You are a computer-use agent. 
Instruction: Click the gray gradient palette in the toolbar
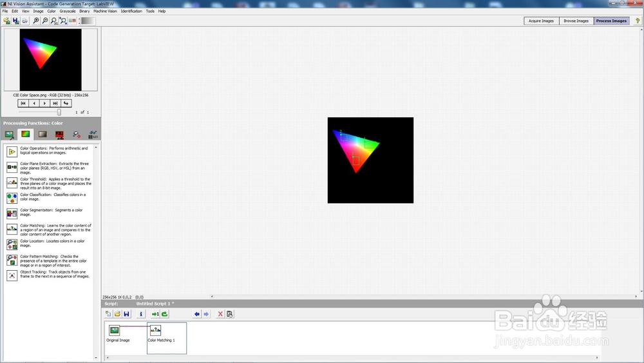coord(88,21)
